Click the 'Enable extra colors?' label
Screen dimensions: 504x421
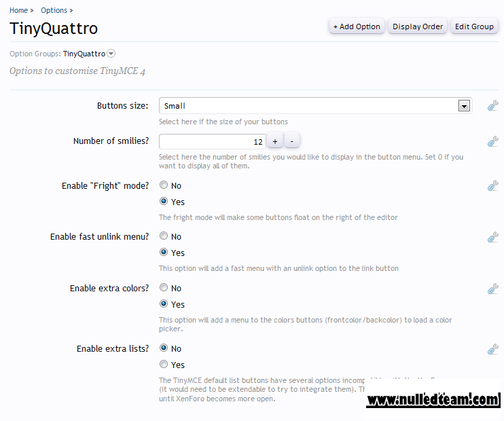click(109, 289)
